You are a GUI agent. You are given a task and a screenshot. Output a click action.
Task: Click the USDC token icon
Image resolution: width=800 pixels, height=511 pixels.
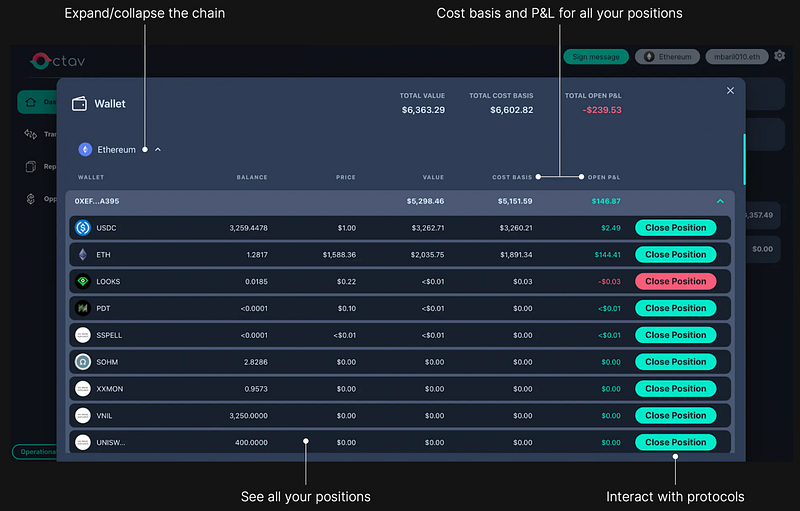82,228
